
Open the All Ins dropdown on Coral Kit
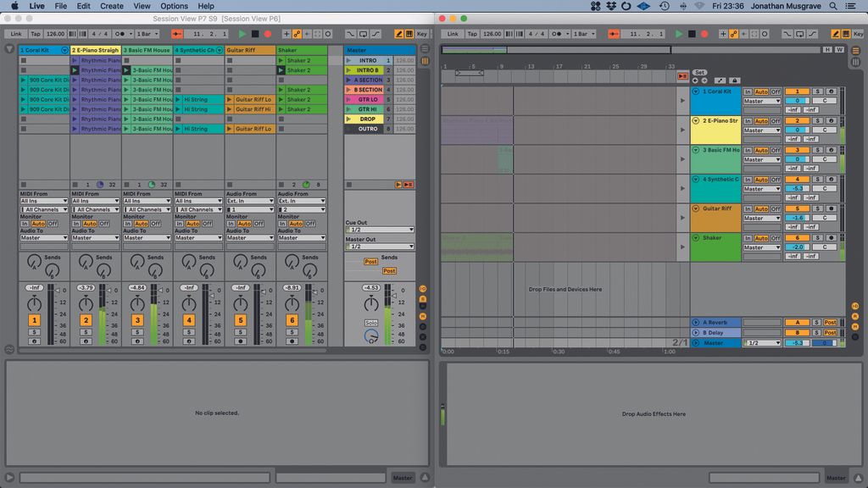point(43,201)
